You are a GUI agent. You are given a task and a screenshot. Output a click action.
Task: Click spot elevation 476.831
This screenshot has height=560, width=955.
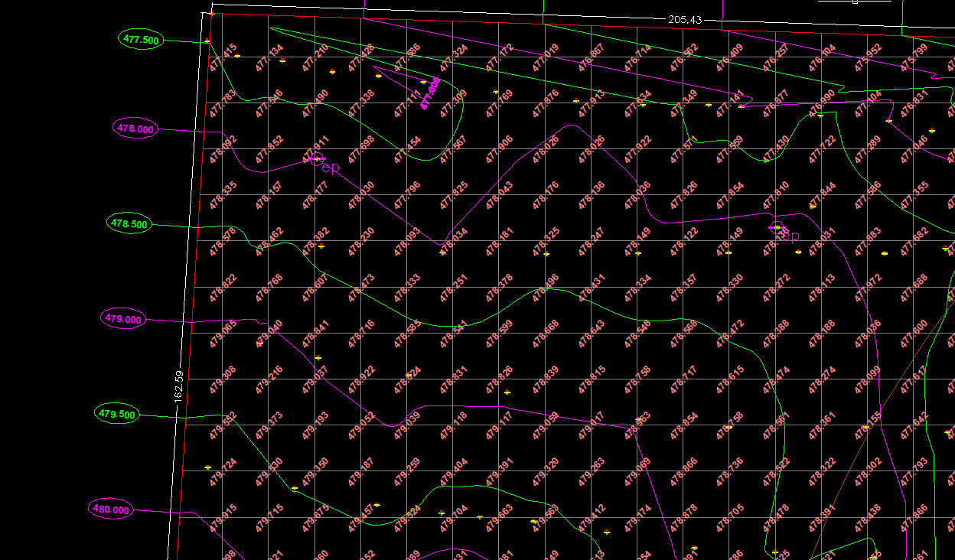click(914, 104)
